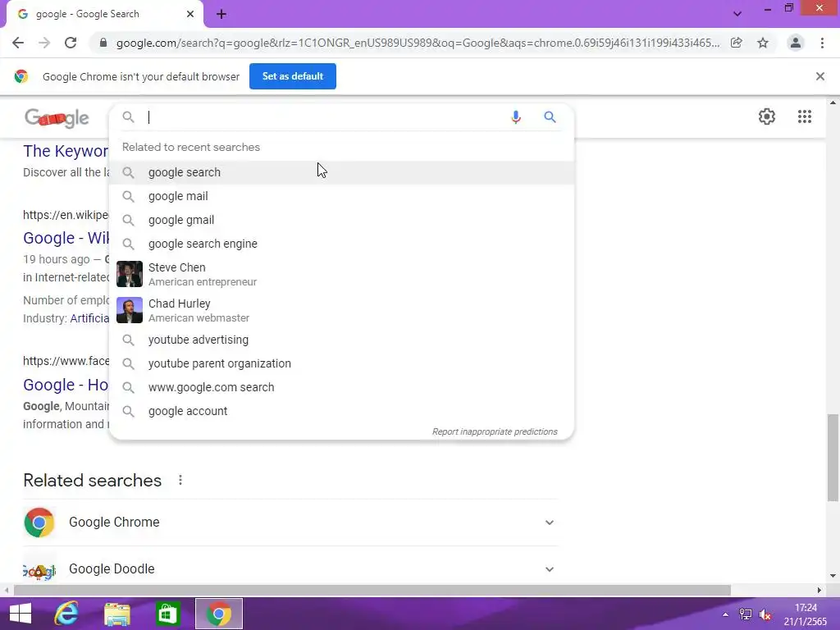Screen dimensions: 840x630
Task: Click the scroll down arrow of vertical scrollbar
Action: tap(833, 576)
